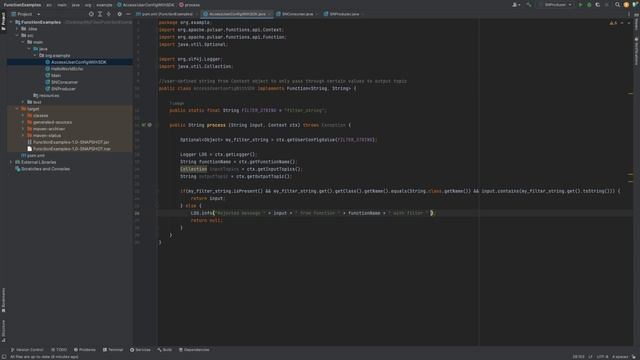Click tool window quick-access icon in status bar
Image resolution: width=640 pixels, height=360 pixels.
[4, 357]
